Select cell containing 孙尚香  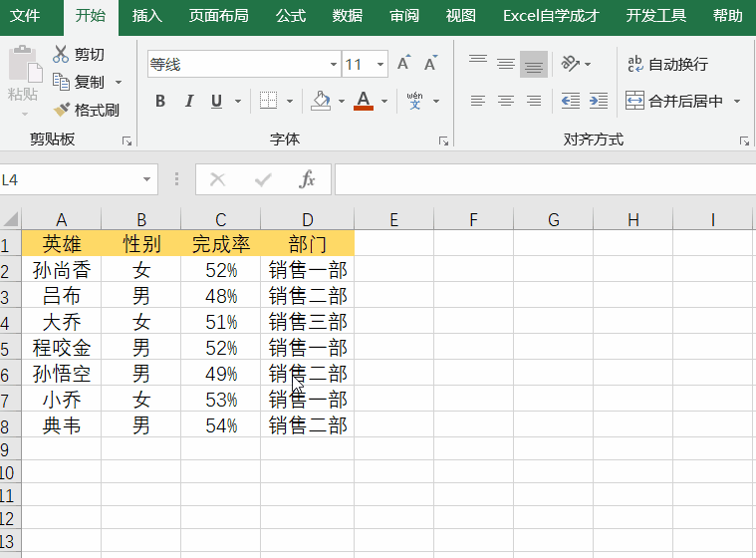pyautogui.click(x=61, y=270)
